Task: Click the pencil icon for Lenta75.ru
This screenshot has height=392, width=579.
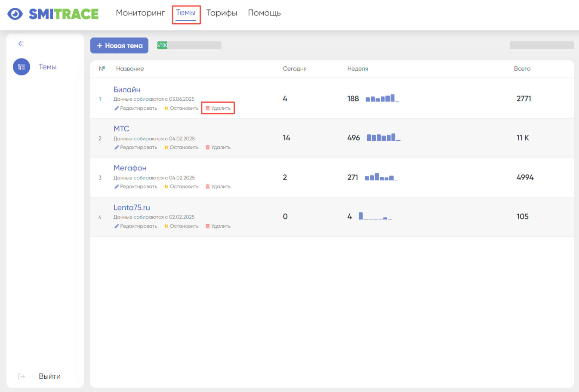Action: click(117, 226)
